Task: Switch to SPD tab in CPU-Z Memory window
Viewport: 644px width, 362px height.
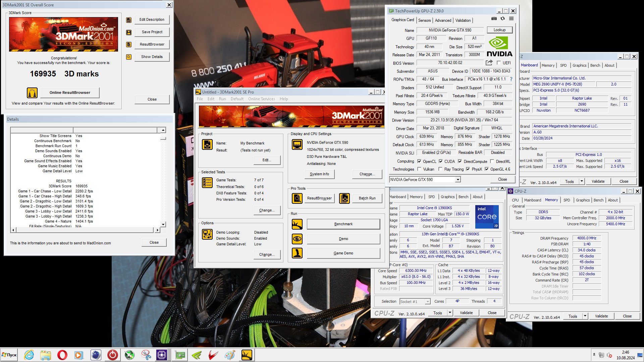Action: (x=567, y=200)
